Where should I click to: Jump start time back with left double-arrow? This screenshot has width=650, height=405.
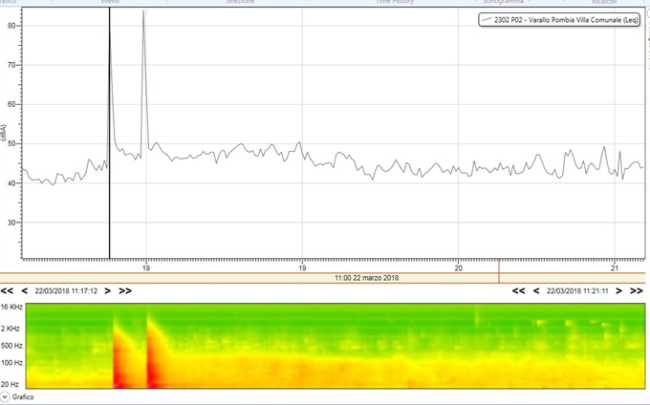pos(8,290)
